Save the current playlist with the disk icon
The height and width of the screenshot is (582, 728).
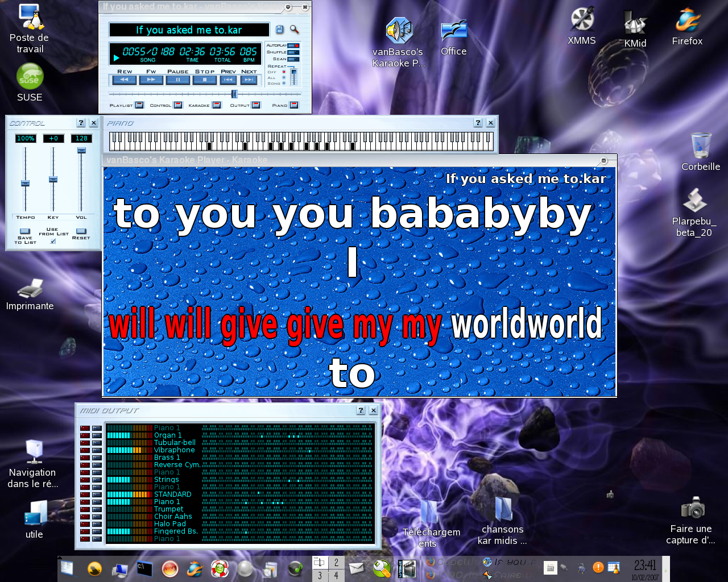click(279, 30)
